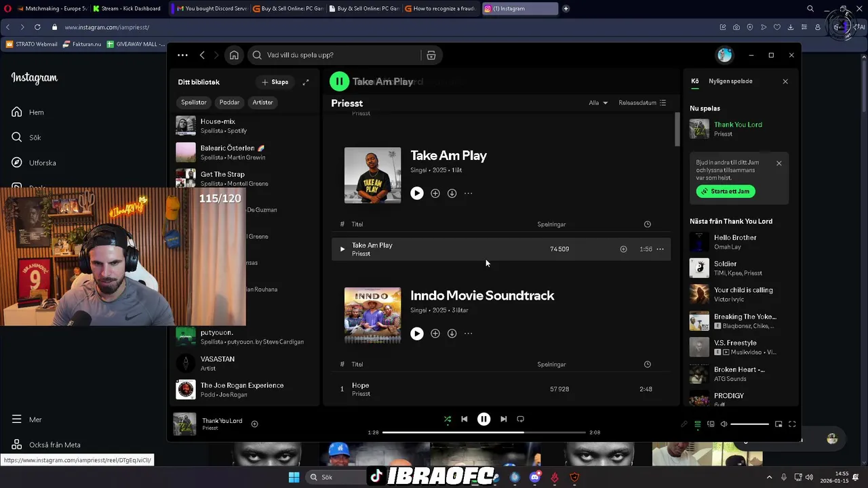Play the Take Am Play track row
The image size is (868, 488).
point(342,249)
